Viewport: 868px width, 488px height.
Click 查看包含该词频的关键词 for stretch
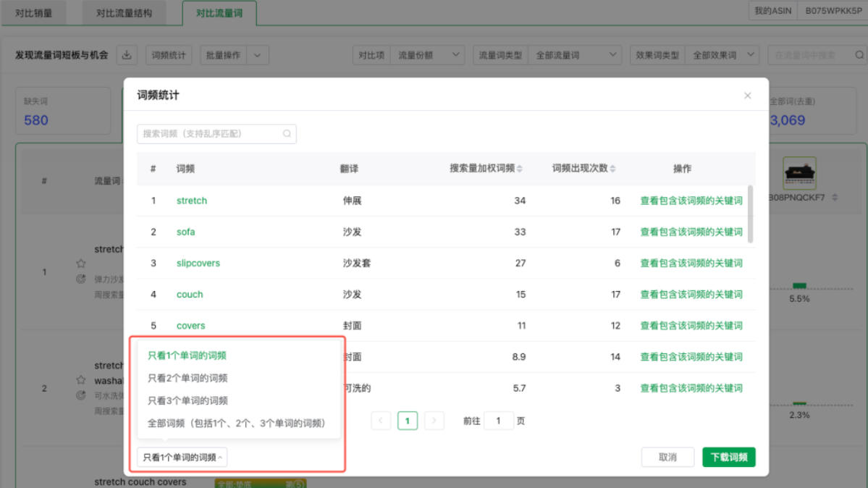pyautogui.click(x=691, y=201)
